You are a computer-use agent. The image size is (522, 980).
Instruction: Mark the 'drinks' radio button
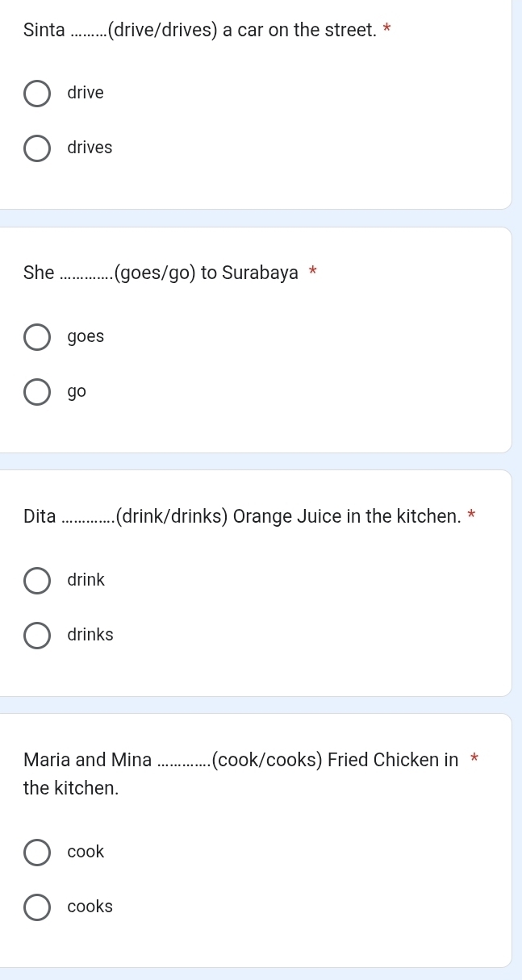(37, 635)
